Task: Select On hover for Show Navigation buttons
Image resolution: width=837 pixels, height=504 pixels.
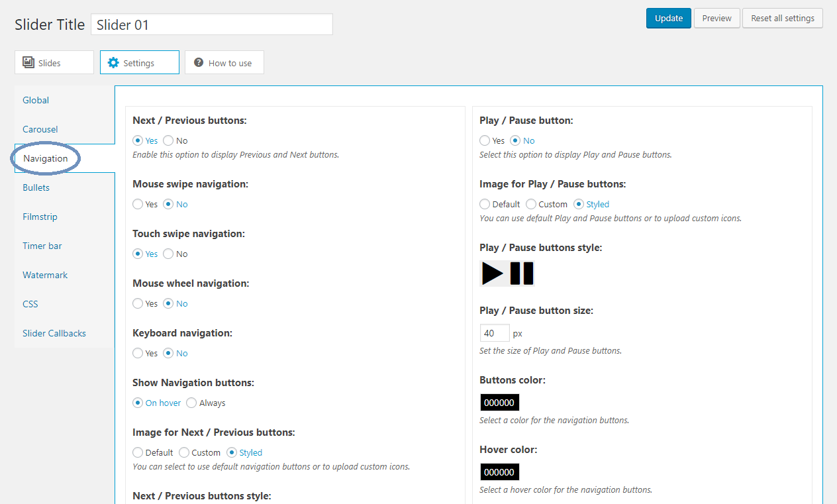Action: (138, 403)
